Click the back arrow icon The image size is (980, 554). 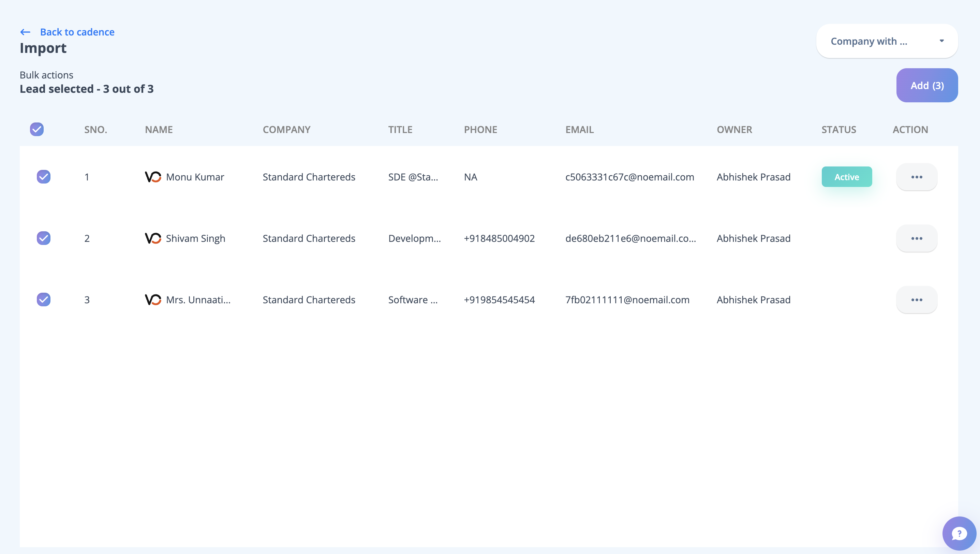click(25, 32)
